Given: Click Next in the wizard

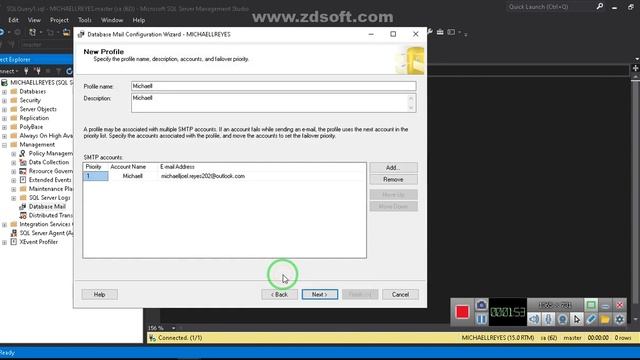Looking at the screenshot, I should tap(320, 294).
